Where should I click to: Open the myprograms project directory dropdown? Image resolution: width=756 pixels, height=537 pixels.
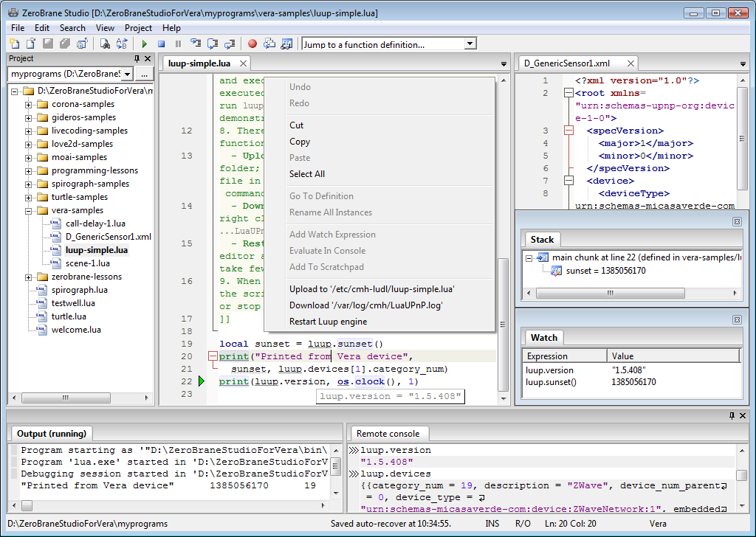coord(127,75)
